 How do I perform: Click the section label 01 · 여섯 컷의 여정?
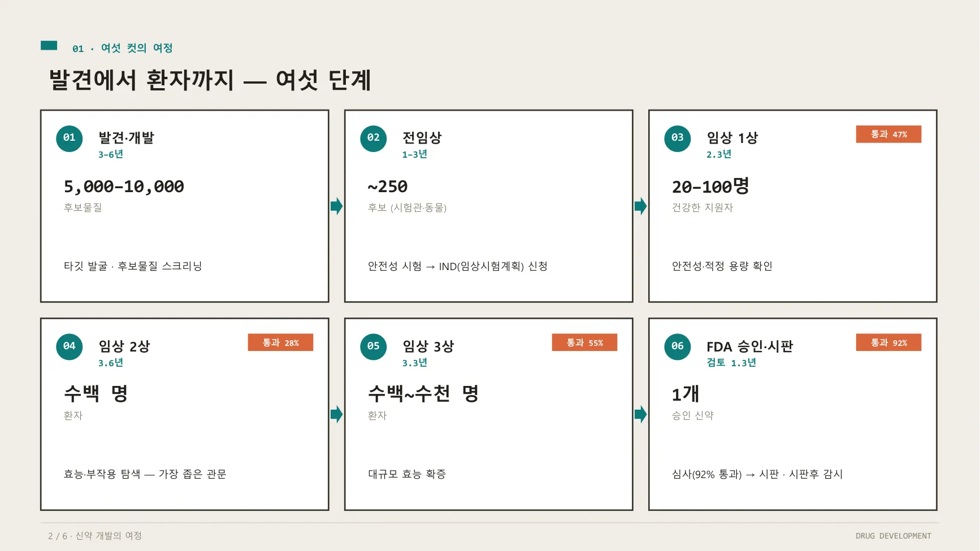(122, 49)
